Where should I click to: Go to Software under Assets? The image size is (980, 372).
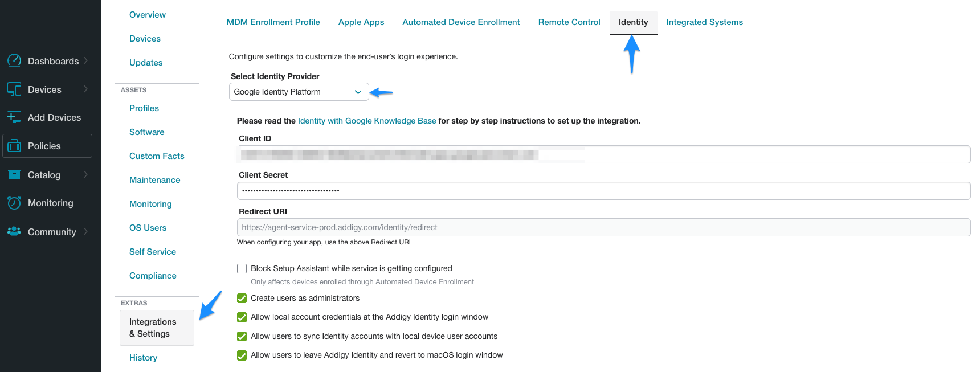146,132
